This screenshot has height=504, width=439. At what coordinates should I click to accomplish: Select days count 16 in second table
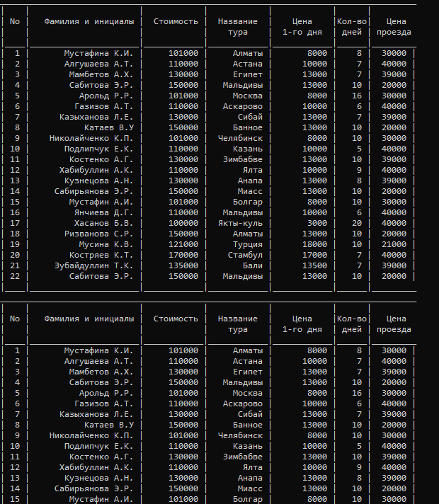(357, 393)
